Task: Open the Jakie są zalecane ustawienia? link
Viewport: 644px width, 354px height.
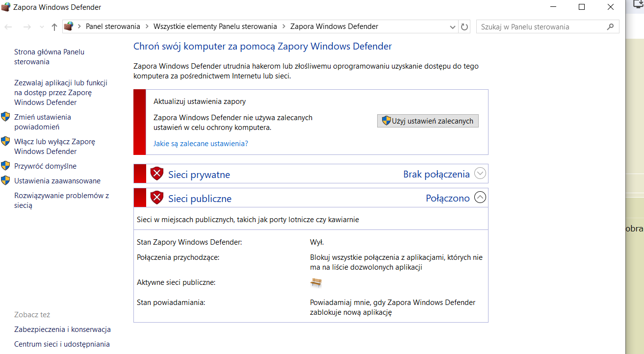Action: click(x=201, y=144)
